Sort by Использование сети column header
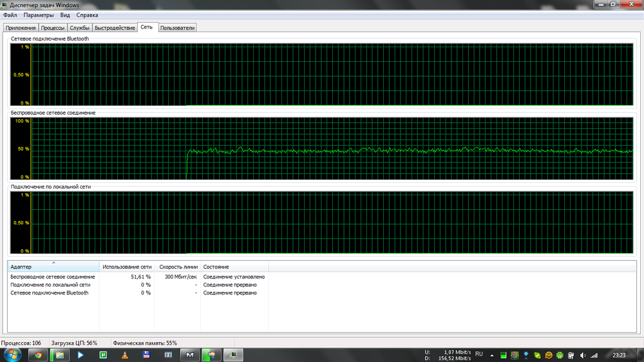The width and height of the screenshot is (644, 362). pyautogui.click(x=127, y=267)
